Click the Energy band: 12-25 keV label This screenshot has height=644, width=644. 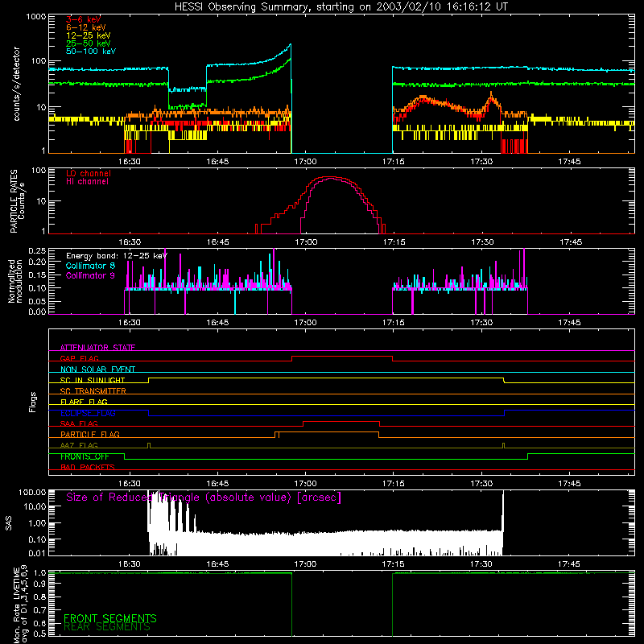click(117, 256)
